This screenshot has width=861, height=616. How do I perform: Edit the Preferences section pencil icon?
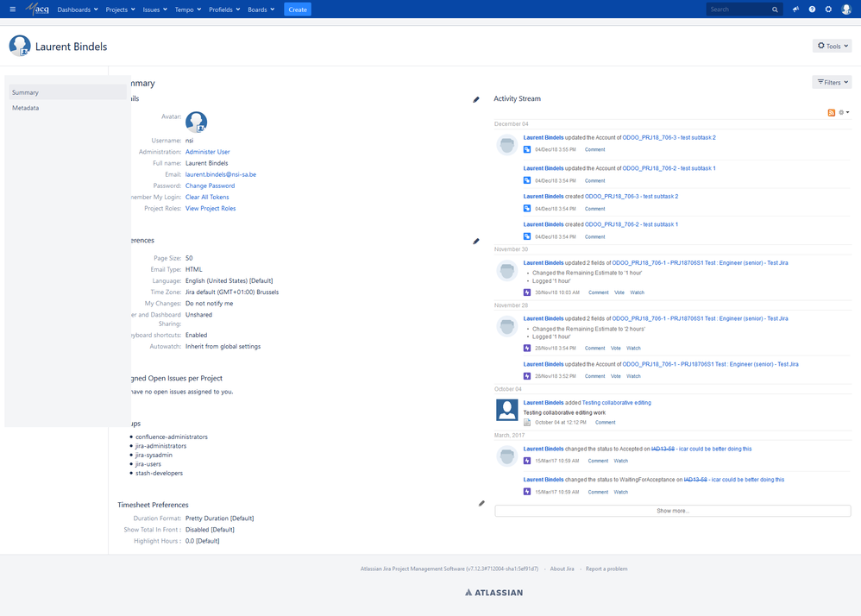[476, 242]
